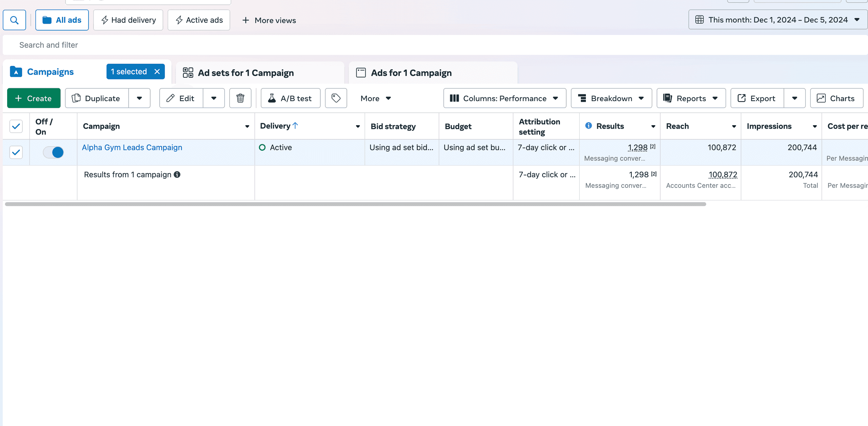Open Campaign column header menu
This screenshot has width=868, height=426.
247,127
